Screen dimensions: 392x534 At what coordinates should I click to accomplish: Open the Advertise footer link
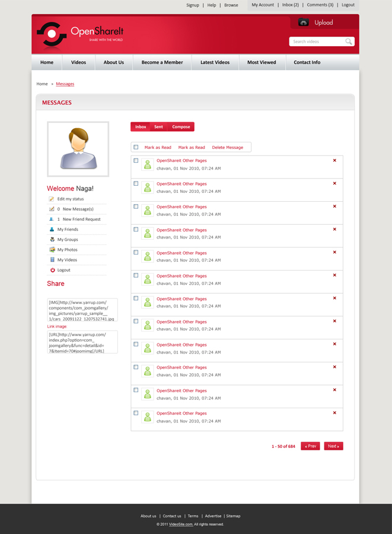(x=213, y=516)
